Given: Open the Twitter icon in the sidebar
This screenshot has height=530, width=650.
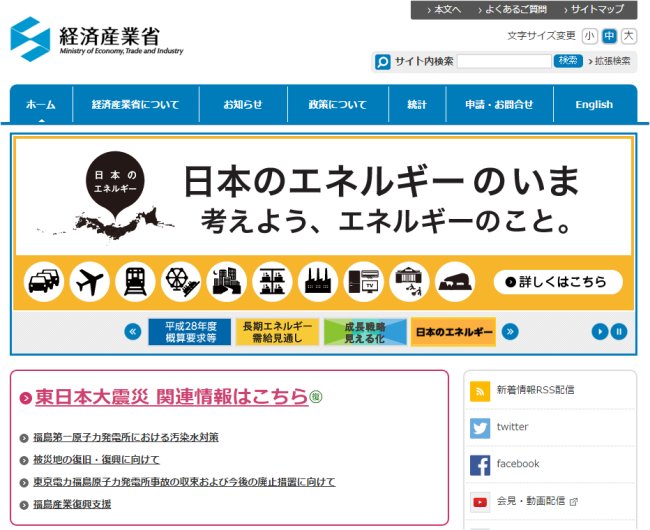Looking at the screenshot, I should click(x=480, y=427).
